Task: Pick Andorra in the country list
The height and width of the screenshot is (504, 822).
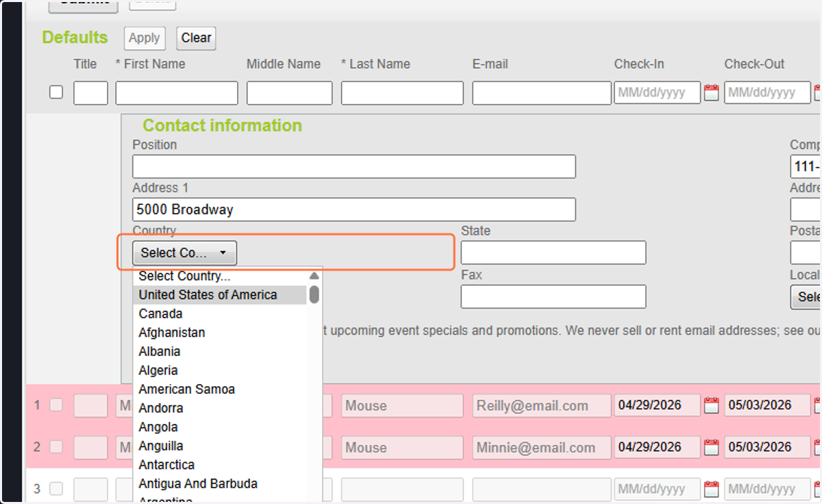Action: [x=219, y=408]
